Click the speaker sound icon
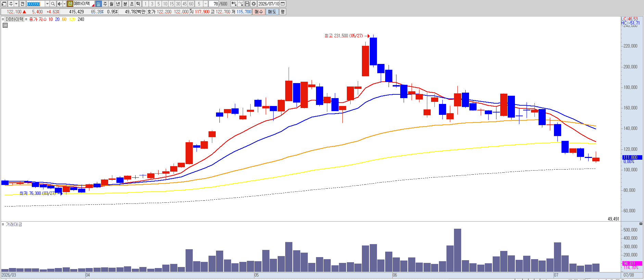644x280 pixels. tap(60, 4)
